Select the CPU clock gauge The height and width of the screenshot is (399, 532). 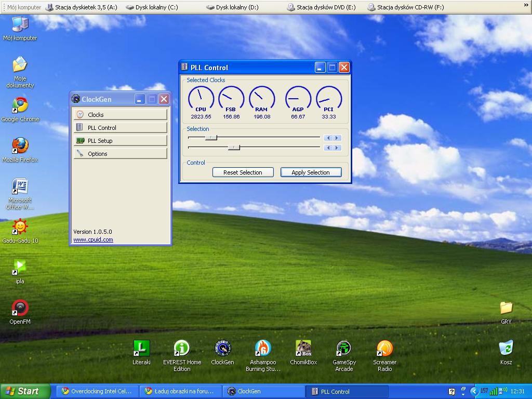[201, 98]
